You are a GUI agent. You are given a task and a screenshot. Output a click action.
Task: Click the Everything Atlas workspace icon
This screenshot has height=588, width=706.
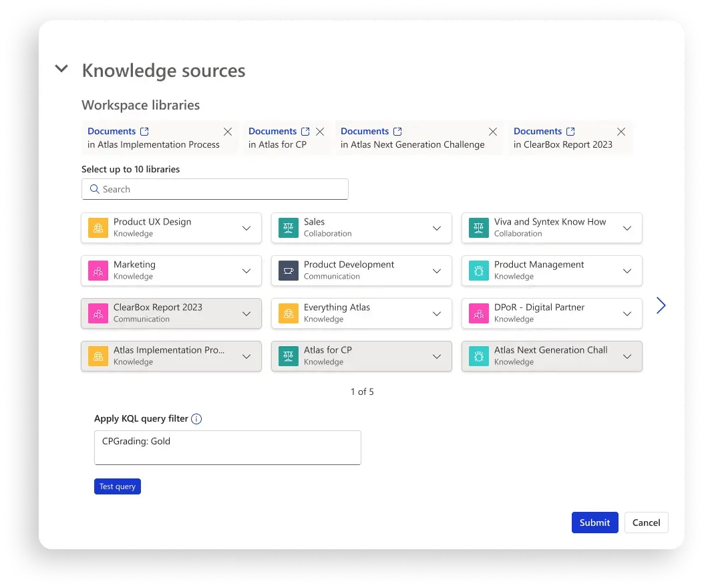click(289, 313)
